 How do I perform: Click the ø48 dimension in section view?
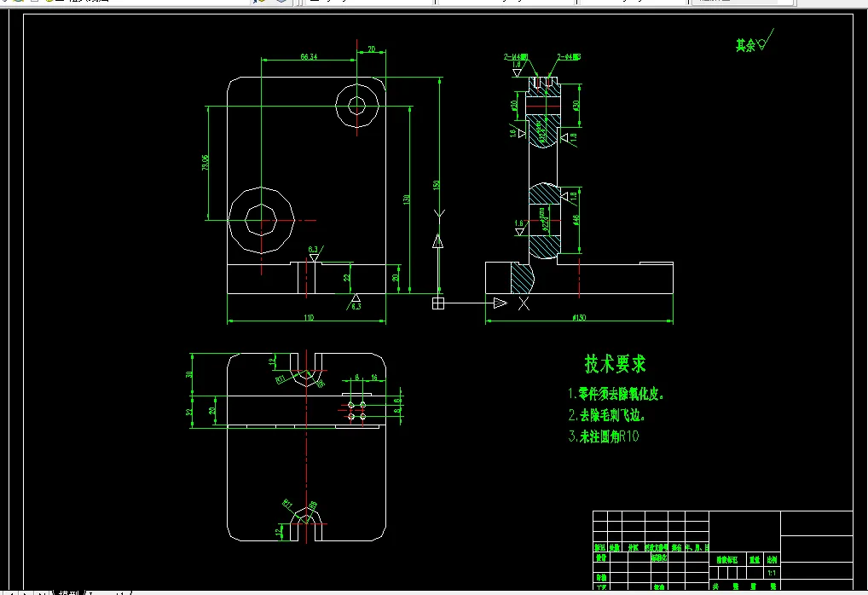[576, 220]
